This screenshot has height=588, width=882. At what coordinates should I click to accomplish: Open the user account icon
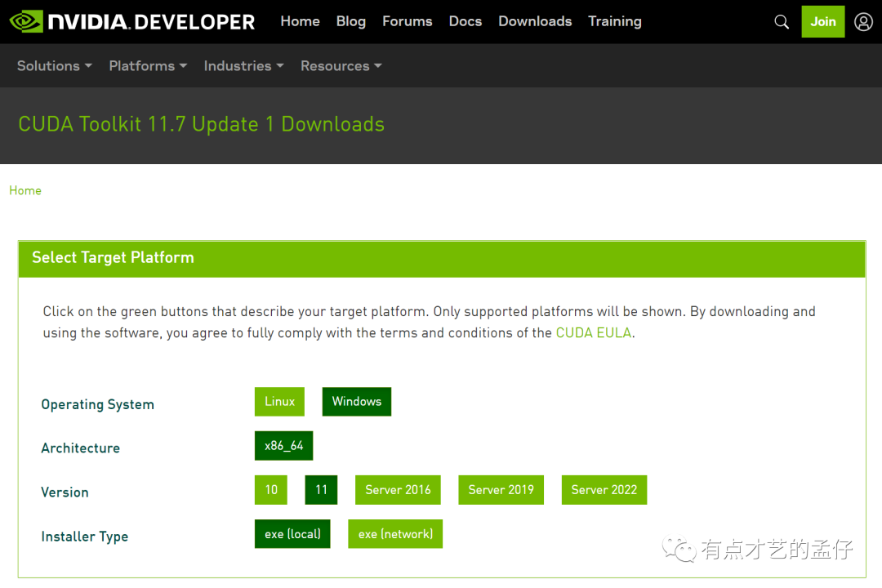coord(863,22)
